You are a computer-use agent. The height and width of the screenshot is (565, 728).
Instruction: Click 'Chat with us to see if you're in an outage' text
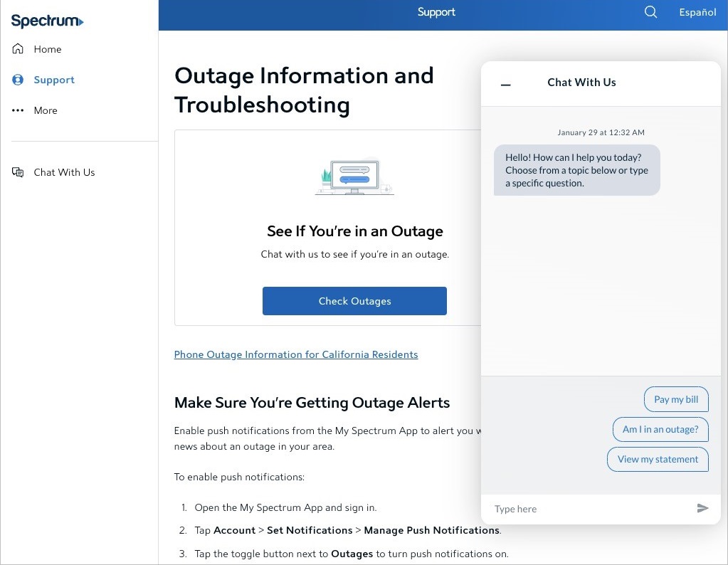pyautogui.click(x=354, y=254)
